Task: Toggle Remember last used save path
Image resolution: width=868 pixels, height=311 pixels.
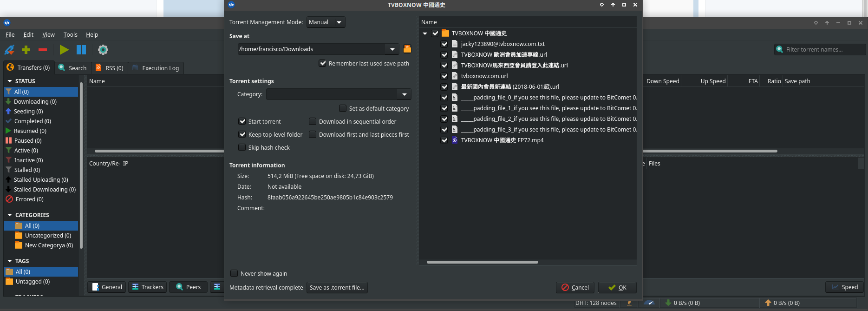Action: click(x=322, y=63)
